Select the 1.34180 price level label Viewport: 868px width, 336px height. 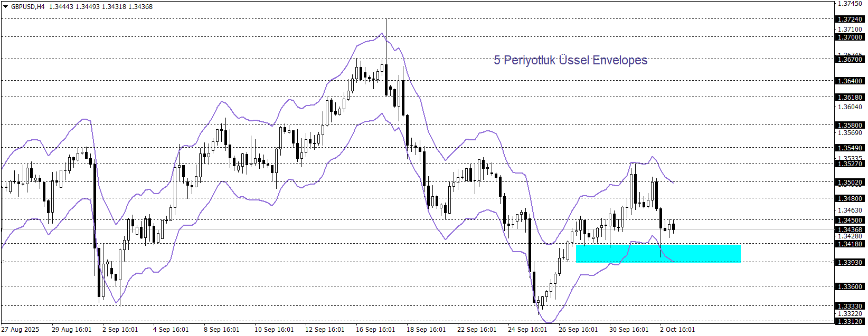850,244
